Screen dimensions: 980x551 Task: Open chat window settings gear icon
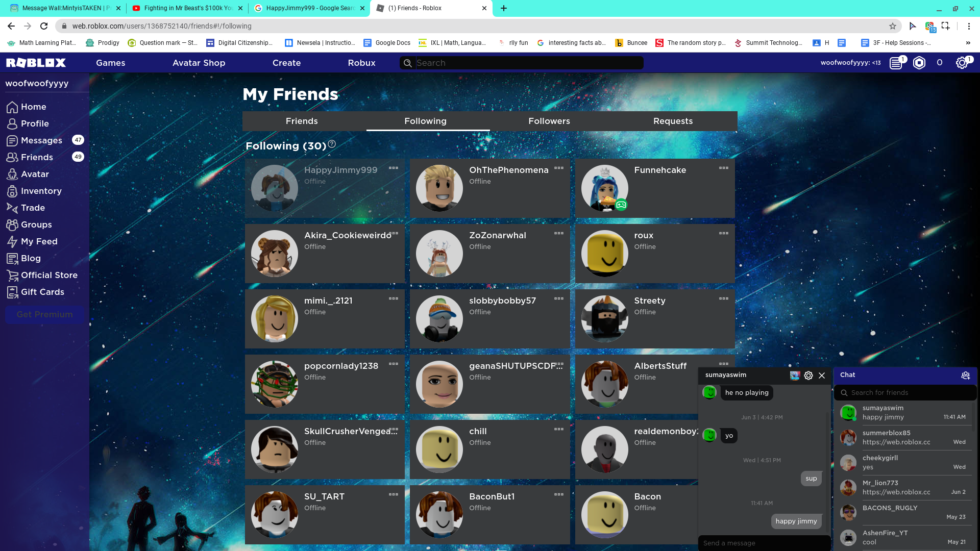tap(808, 375)
